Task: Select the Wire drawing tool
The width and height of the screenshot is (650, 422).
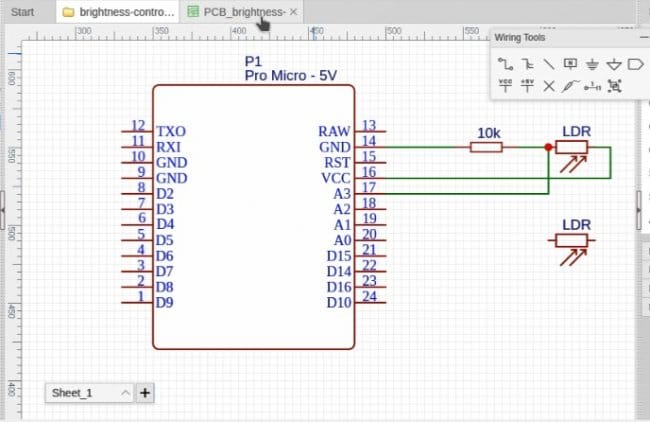Action: (x=504, y=64)
